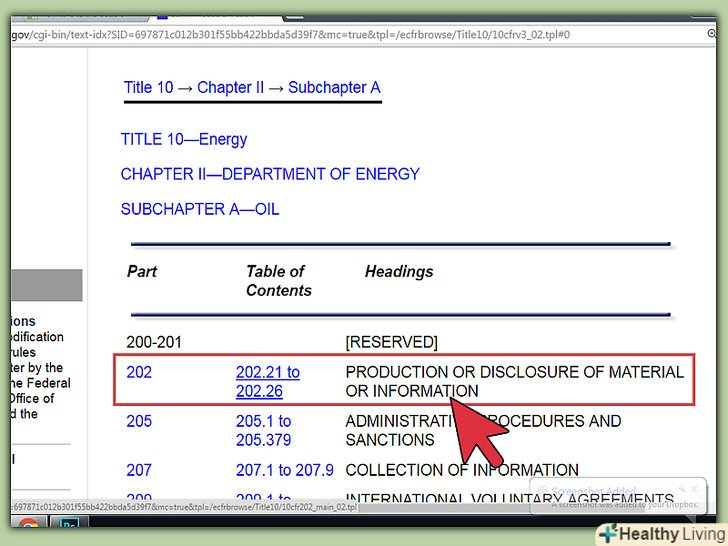Click Chrome icon in taskbar
This screenshot has height=546, width=728.
coord(28,523)
